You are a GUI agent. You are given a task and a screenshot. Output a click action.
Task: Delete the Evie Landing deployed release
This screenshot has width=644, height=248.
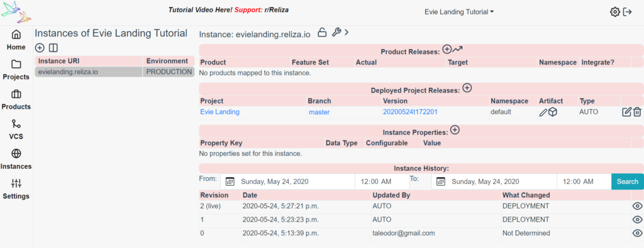[x=636, y=112]
